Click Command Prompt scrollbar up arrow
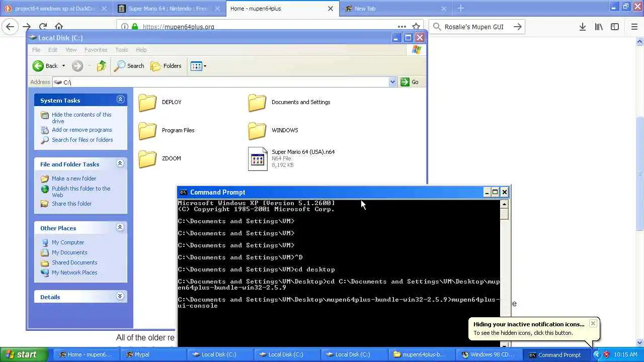Viewport: 644px width, 362px height. coord(505,204)
